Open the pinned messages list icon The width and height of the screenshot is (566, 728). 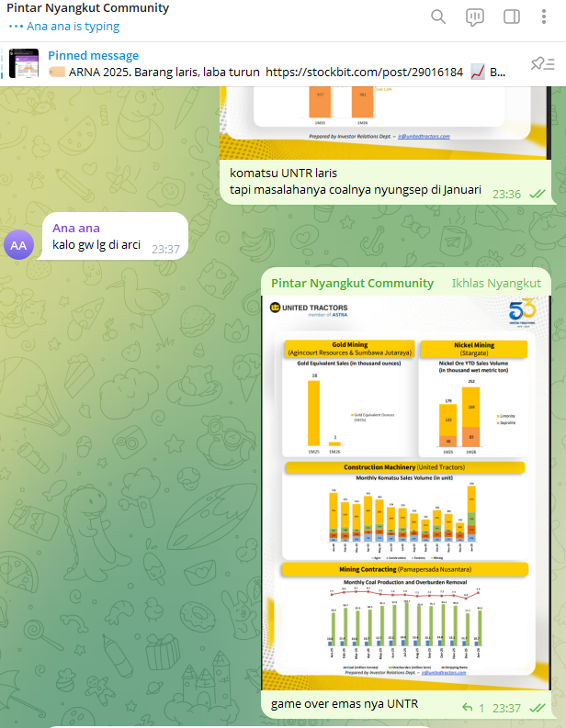pyautogui.click(x=543, y=63)
